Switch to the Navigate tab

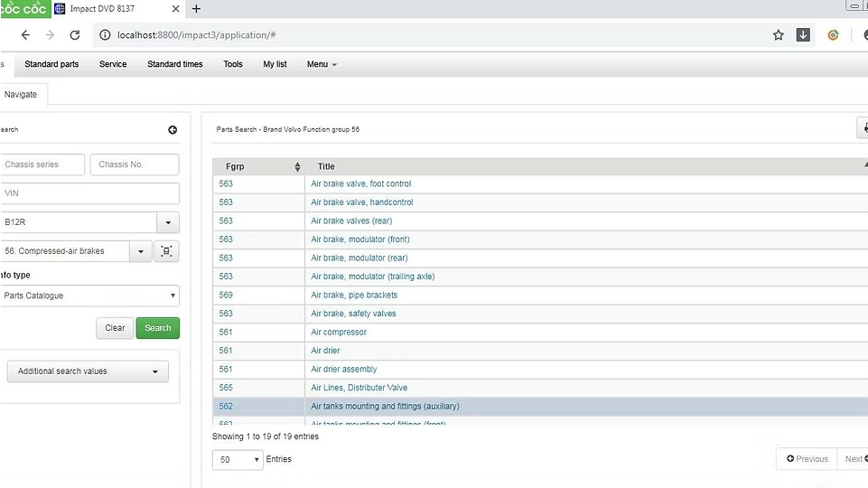point(21,94)
